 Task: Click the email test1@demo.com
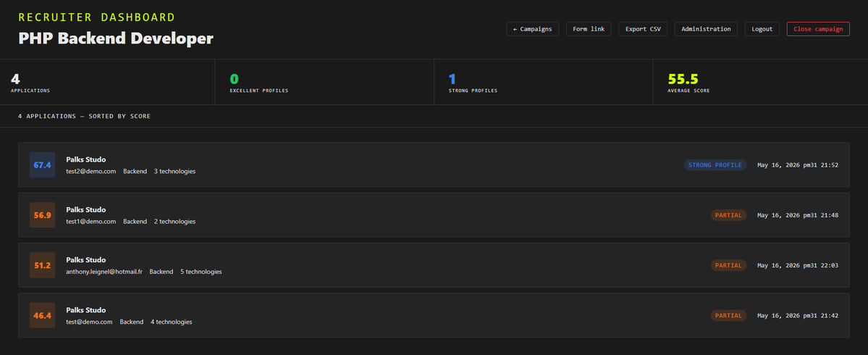pyautogui.click(x=90, y=222)
